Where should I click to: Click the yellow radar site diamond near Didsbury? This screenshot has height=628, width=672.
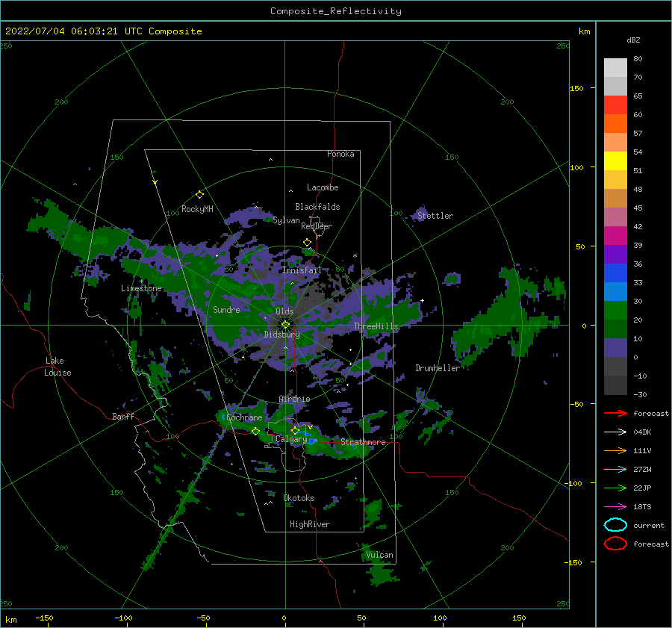tap(285, 325)
